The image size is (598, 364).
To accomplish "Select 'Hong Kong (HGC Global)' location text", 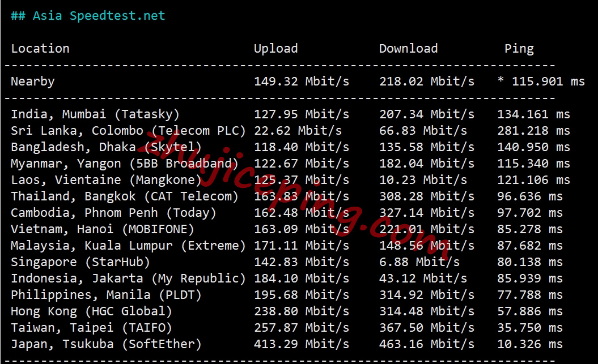I will pyautogui.click(x=91, y=311).
